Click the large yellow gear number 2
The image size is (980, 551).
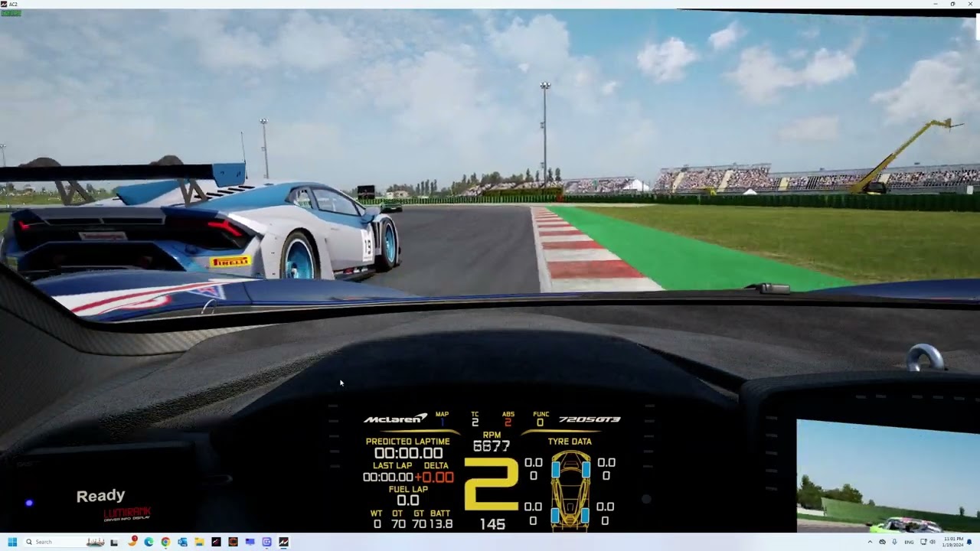[x=492, y=484]
